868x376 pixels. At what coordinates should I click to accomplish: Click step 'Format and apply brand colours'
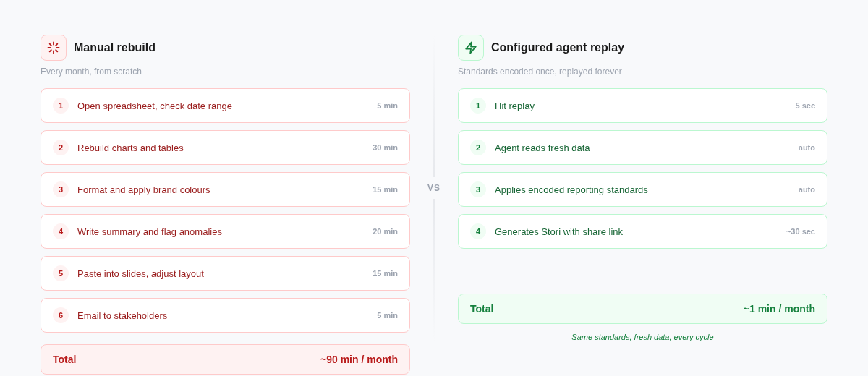click(x=225, y=189)
